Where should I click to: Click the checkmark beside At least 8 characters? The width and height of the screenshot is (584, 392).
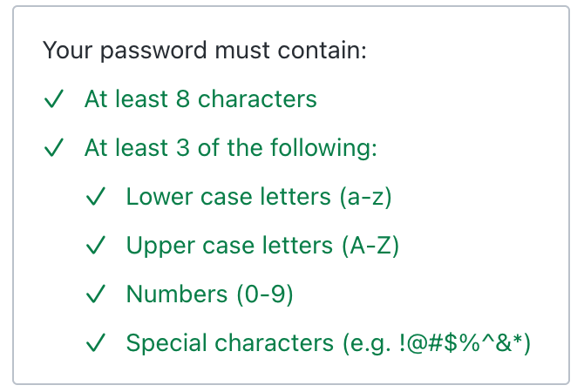pyautogui.click(x=54, y=100)
